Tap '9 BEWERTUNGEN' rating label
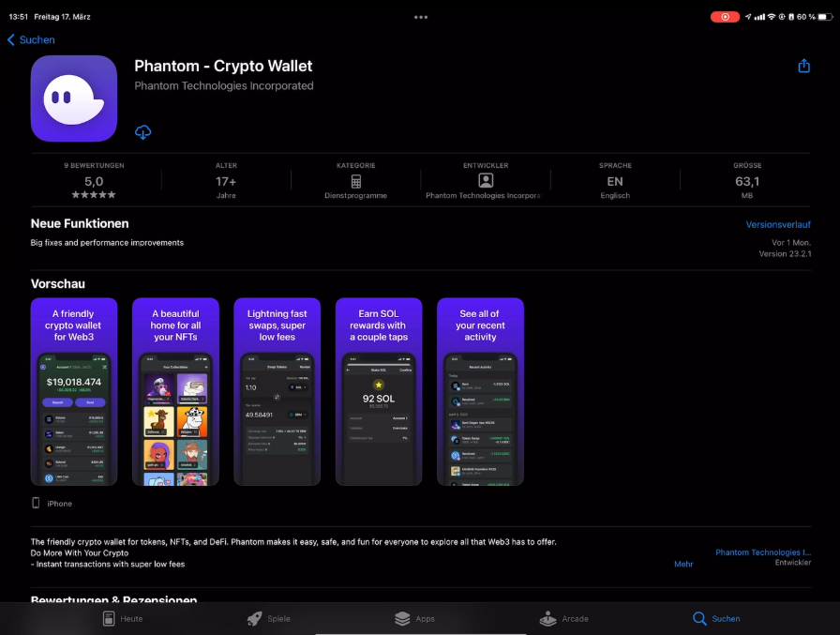Viewport: 840px width, 635px height. pos(94,166)
